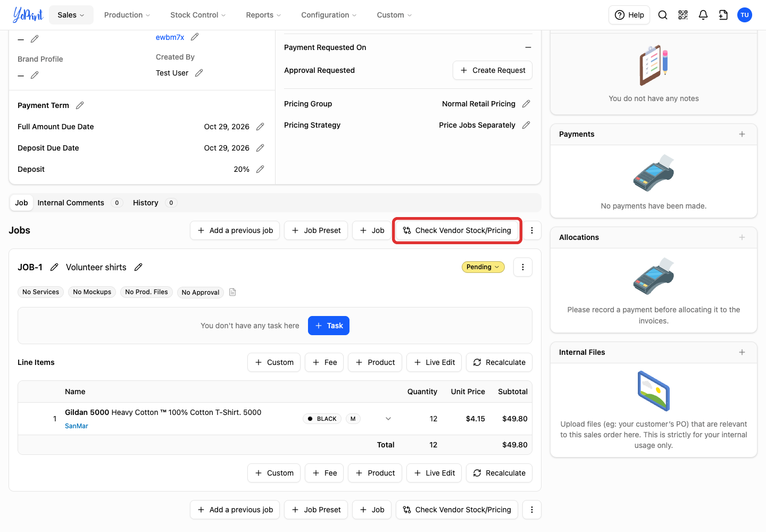
Task: Open the TU user avatar menu
Action: coord(745,15)
